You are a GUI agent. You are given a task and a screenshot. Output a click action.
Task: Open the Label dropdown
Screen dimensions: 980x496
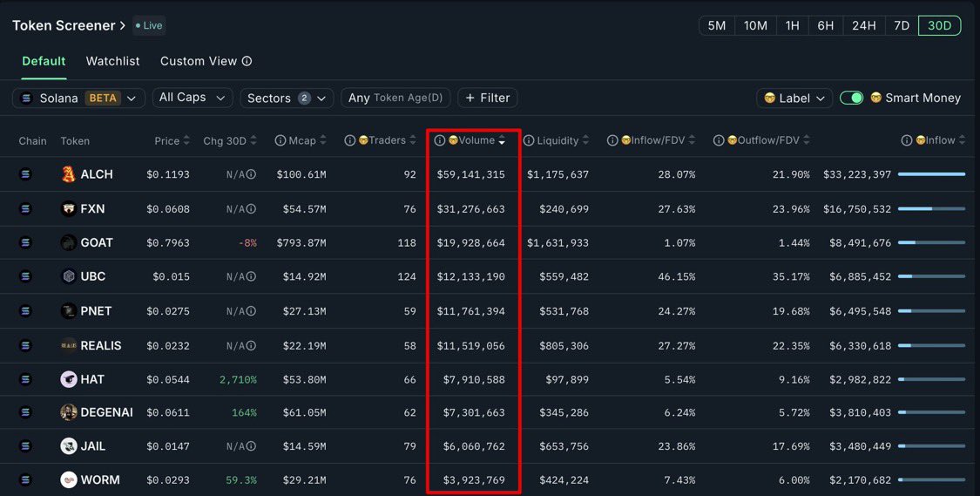(794, 99)
